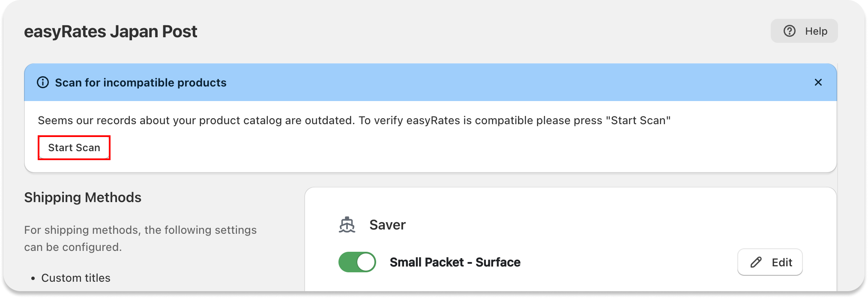Click the easyRates Japan Post title

tap(111, 32)
